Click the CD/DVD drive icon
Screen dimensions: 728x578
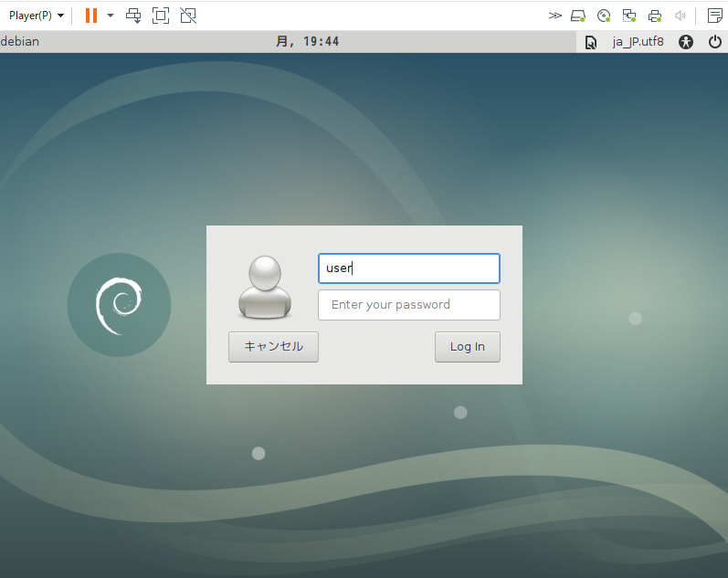(604, 16)
